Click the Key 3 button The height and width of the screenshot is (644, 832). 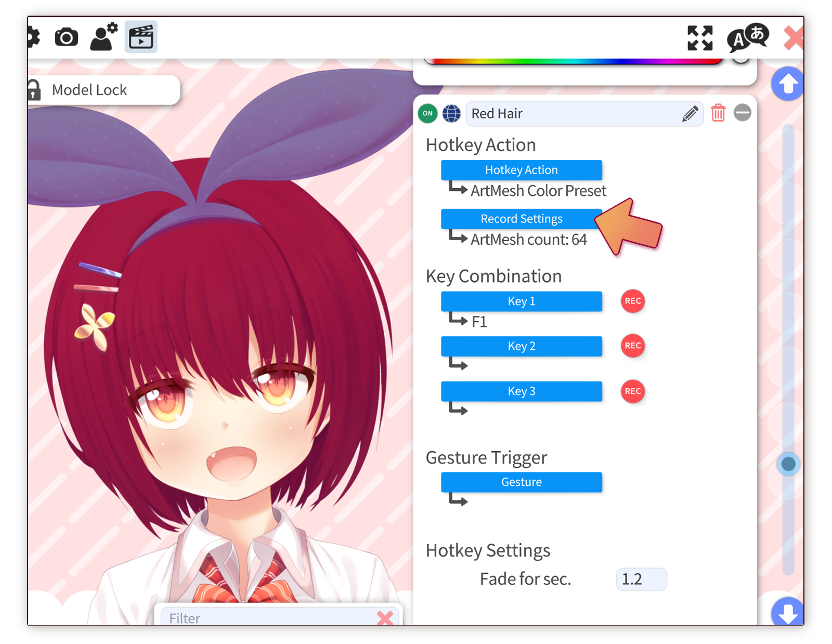tap(522, 391)
